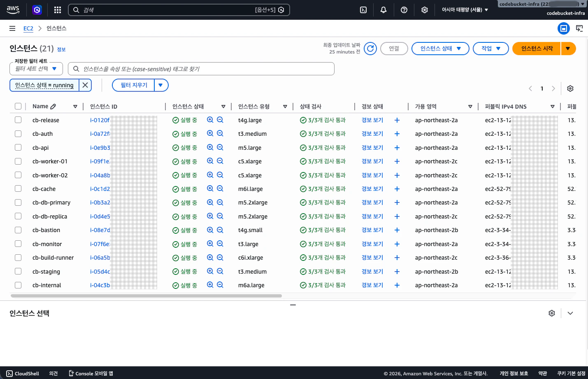The height and width of the screenshot is (379, 588).
Task: Open table preferences gear near pagination
Action: [x=570, y=88]
